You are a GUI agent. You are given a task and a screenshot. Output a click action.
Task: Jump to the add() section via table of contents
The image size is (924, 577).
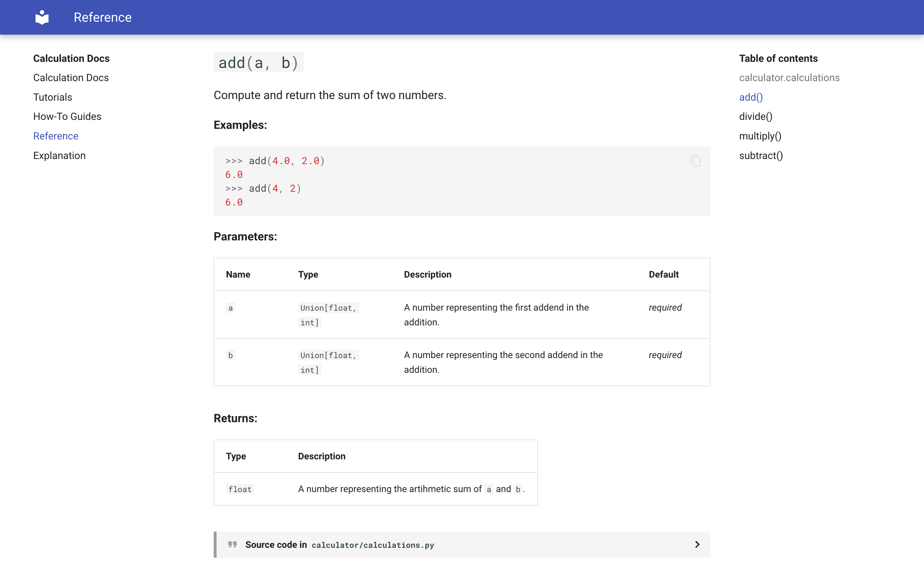pyautogui.click(x=750, y=97)
